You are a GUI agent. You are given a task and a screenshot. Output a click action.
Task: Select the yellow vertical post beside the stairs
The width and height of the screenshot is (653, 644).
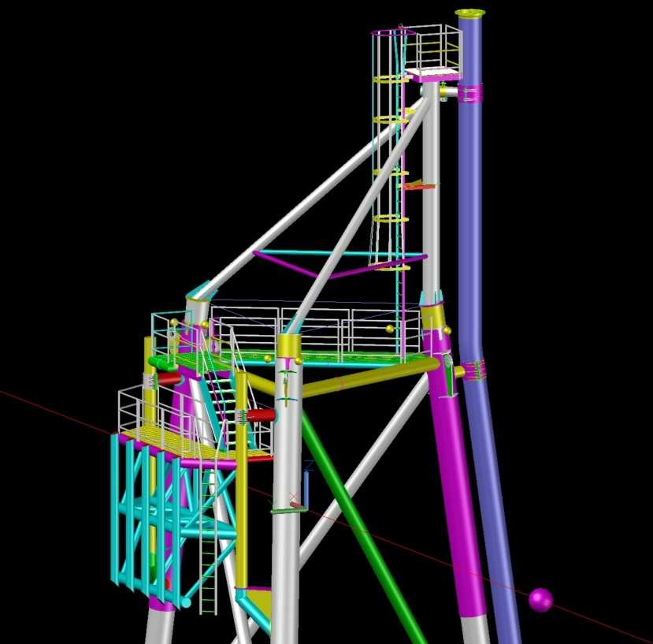[x=242, y=479]
